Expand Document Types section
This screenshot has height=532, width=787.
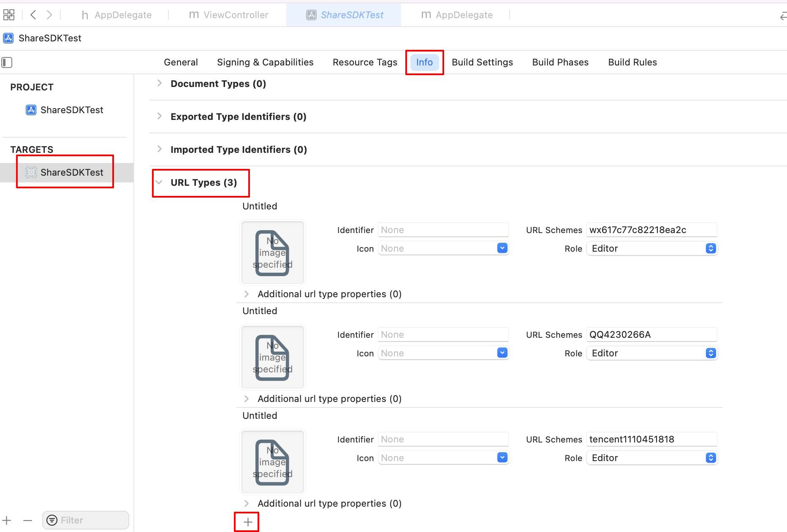point(159,83)
